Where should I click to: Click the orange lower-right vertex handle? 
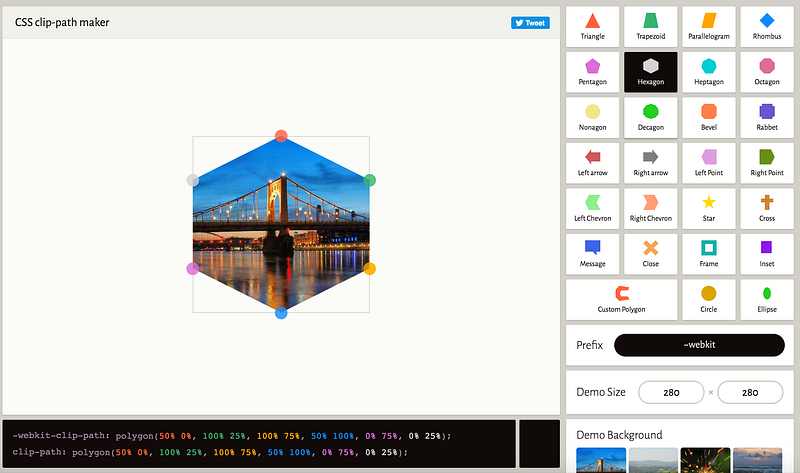369,268
